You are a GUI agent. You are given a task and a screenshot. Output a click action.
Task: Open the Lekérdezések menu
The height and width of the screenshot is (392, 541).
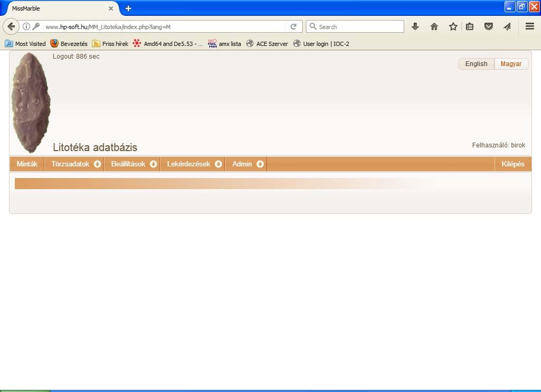[x=189, y=164]
